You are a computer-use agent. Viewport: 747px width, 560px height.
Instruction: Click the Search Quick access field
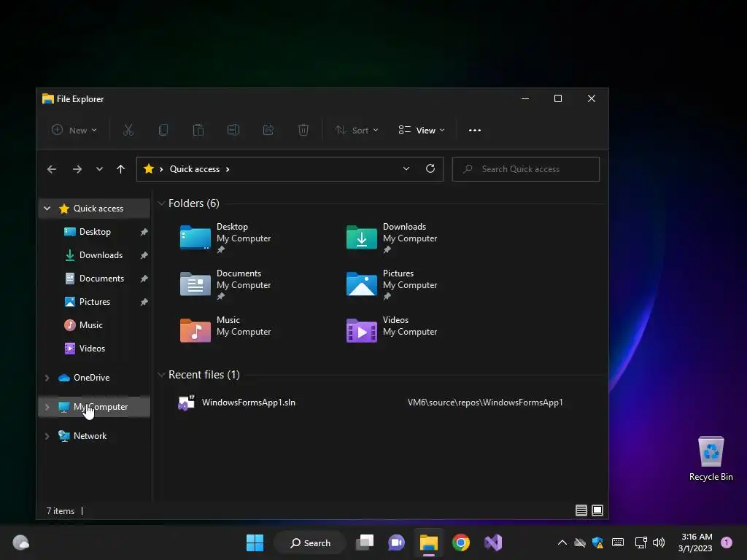pos(525,169)
